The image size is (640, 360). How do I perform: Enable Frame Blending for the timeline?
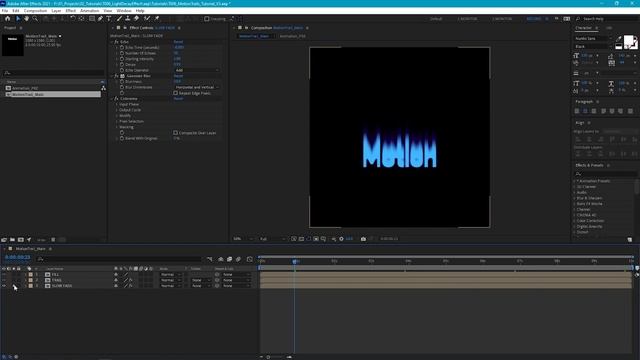click(x=229, y=259)
